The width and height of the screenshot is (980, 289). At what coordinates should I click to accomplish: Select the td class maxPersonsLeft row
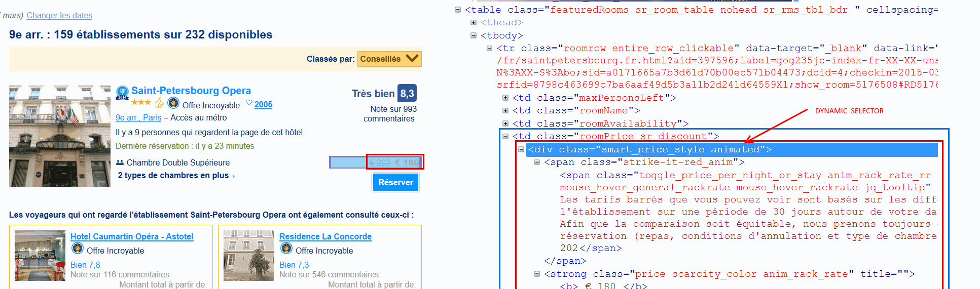(x=594, y=98)
